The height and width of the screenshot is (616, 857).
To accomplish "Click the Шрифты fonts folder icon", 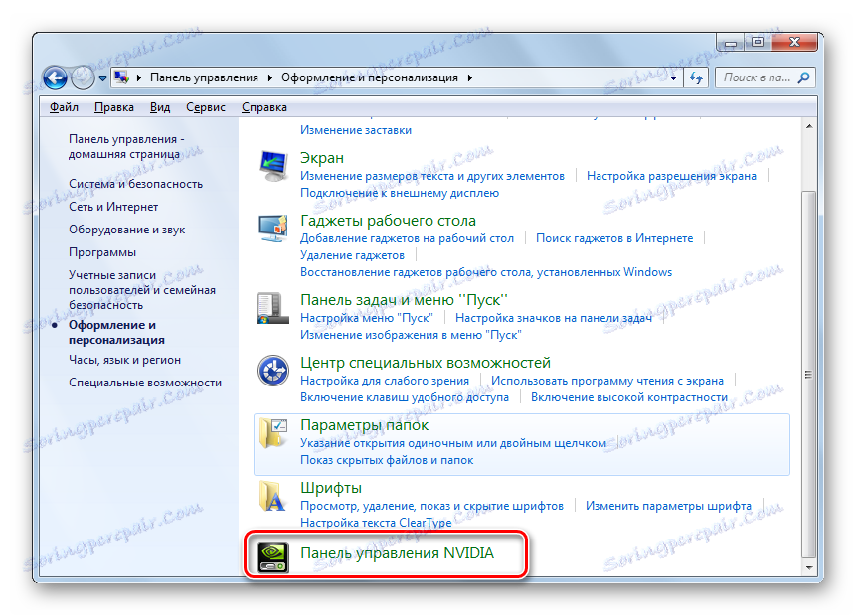I will pos(272,496).
